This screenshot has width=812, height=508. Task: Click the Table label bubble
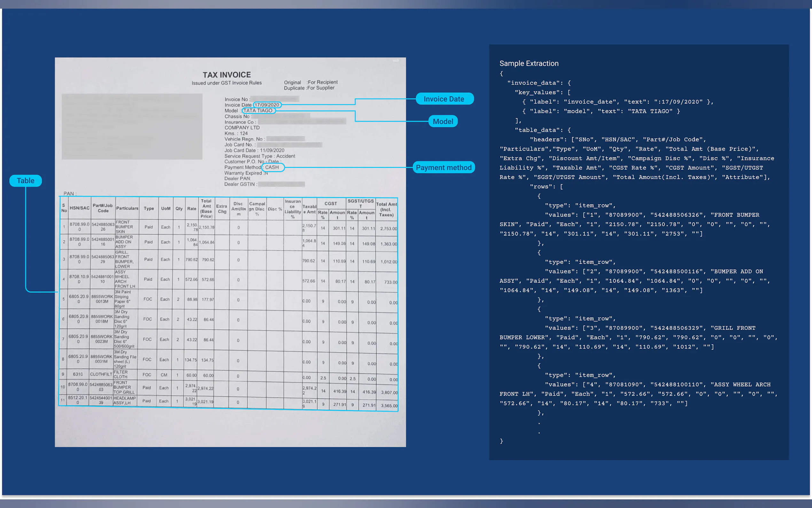26,181
